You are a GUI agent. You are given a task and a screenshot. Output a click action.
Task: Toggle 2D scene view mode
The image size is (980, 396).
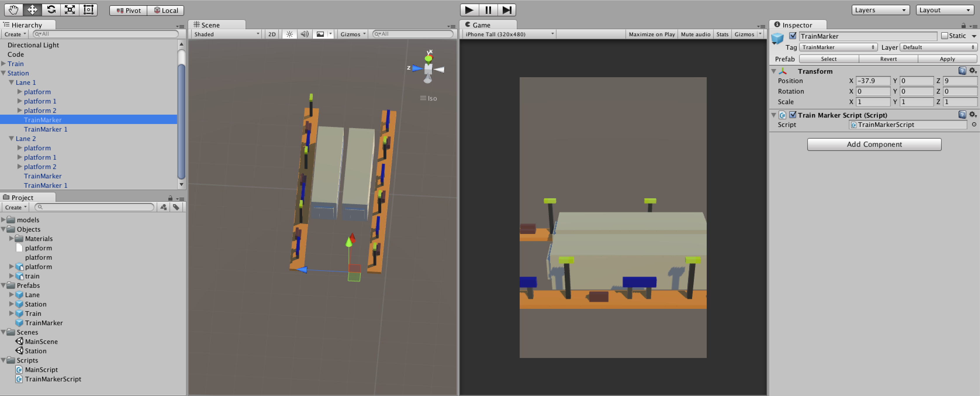click(272, 34)
